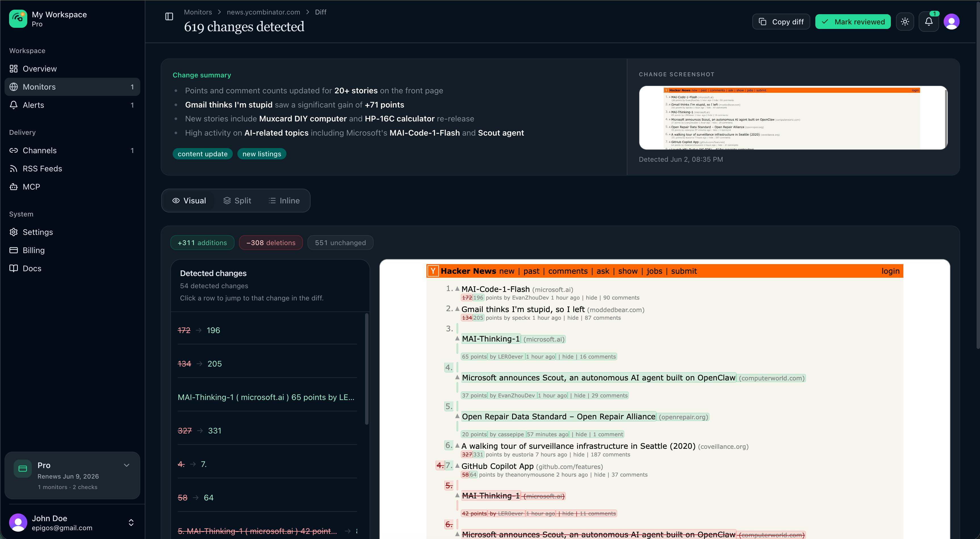The height and width of the screenshot is (539, 980).
Task: Click the 551 unchanged filter chip
Action: [340, 243]
